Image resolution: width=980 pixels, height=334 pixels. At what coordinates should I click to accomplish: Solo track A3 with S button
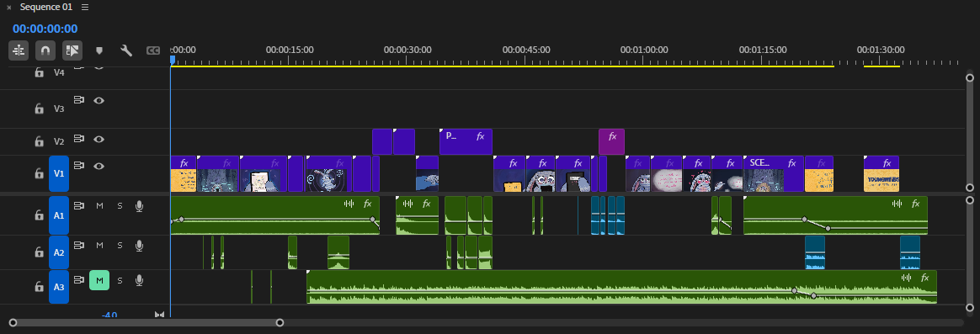tap(120, 280)
